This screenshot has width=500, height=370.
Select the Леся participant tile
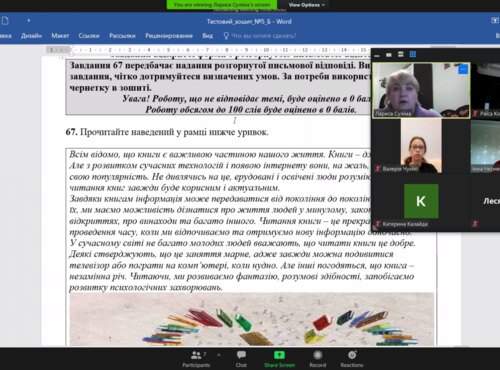pyautogui.click(x=486, y=201)
